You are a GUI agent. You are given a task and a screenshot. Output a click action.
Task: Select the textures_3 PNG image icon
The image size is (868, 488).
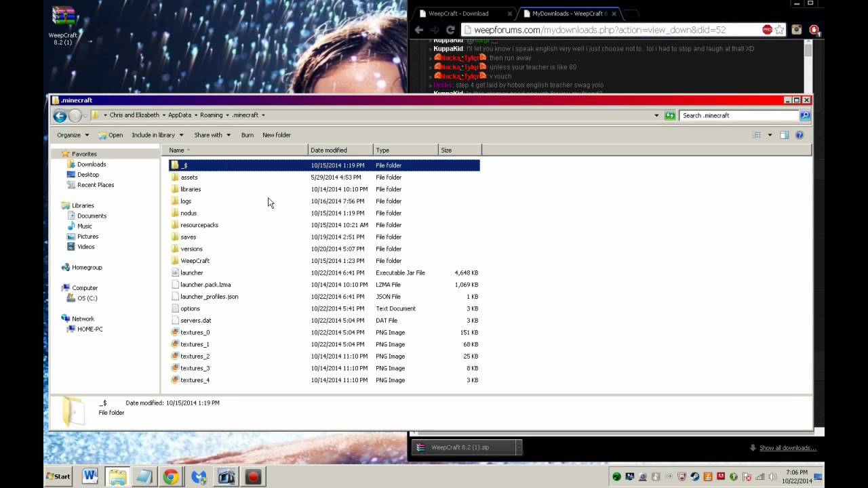175,368
